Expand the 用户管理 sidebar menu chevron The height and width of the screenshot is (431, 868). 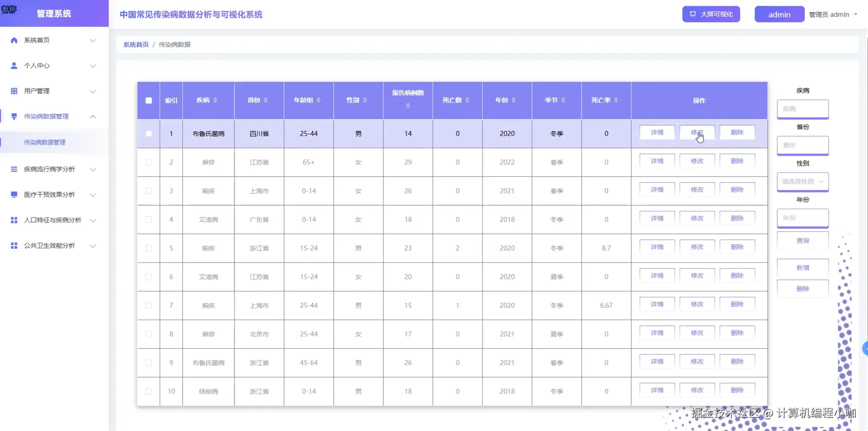coord(93,91)
